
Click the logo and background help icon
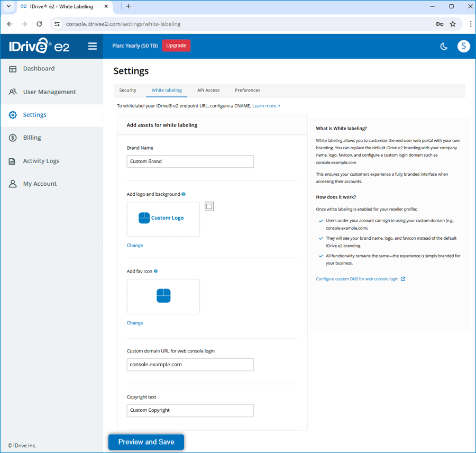coord(184,194)
